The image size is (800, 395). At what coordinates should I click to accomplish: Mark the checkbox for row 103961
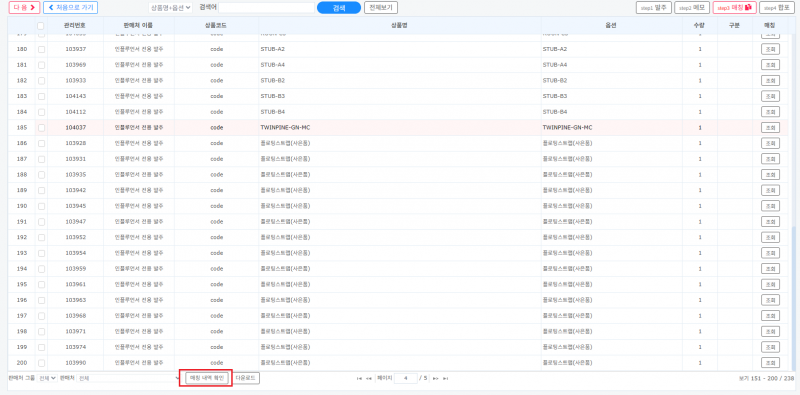coord(41,284)
